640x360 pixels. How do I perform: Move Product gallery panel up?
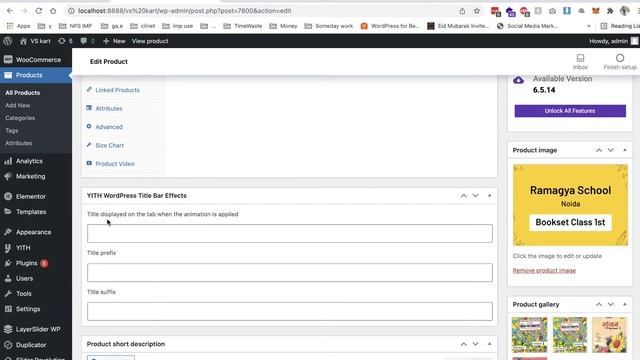(x=599, y=304)
